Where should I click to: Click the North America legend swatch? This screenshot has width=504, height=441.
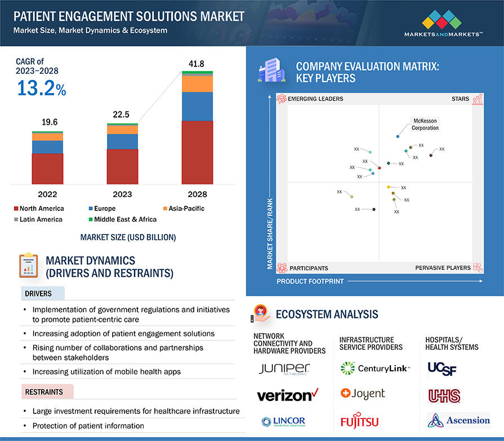[15, 209]
